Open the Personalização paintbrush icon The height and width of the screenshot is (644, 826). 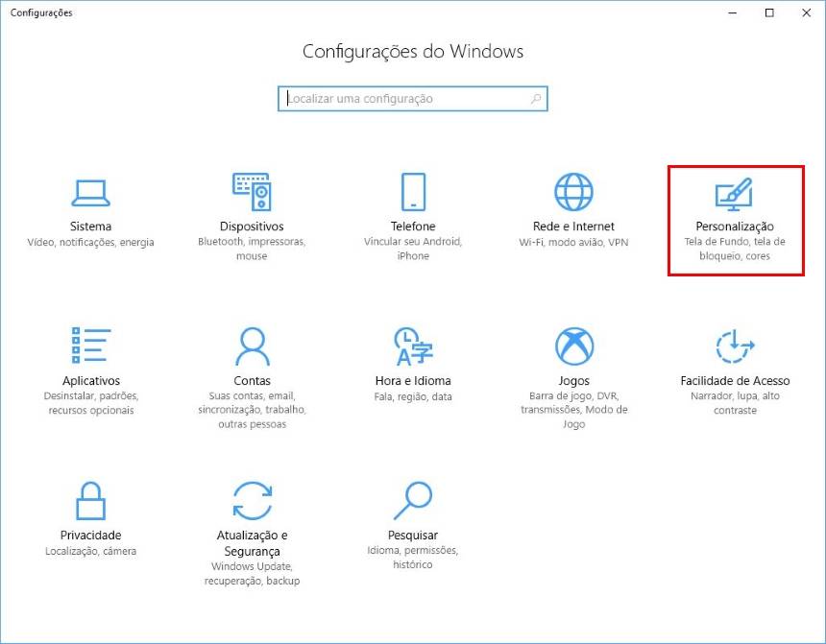point(735,194)
